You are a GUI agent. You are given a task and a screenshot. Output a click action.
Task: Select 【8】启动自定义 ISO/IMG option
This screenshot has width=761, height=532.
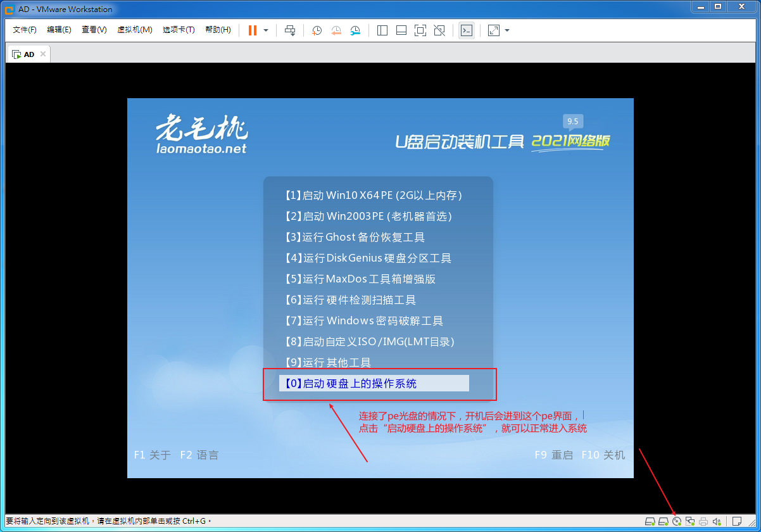tap(374, 341)
